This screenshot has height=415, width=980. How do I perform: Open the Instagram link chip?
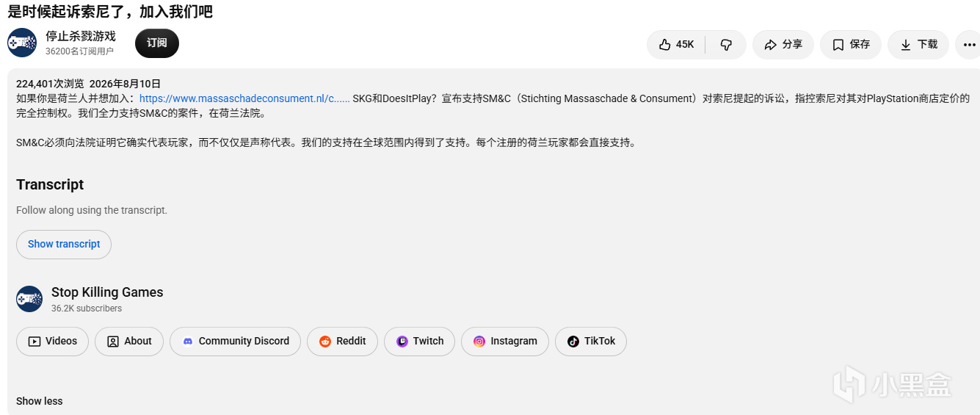(505, 342)
